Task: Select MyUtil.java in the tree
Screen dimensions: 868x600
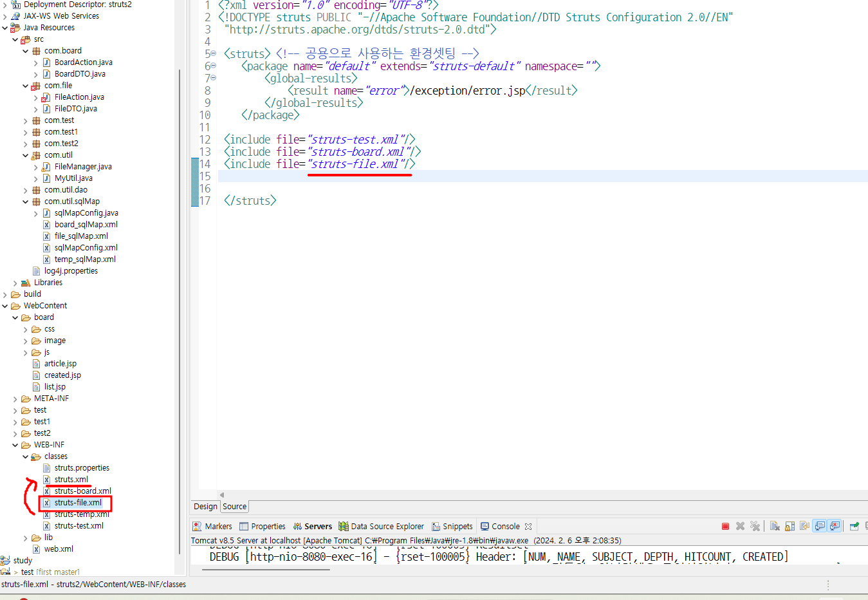Action: point(73,178)
